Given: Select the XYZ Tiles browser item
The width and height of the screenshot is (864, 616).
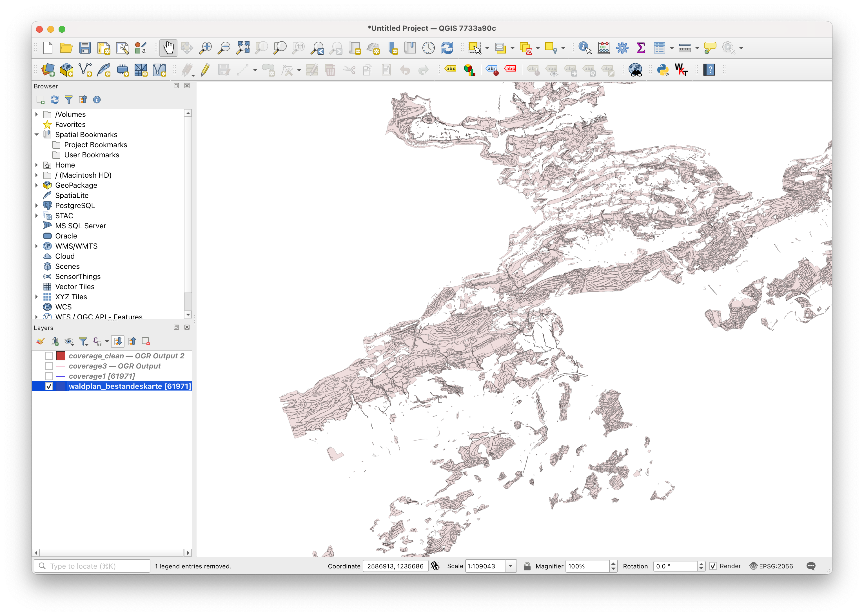Looking at the screenshot, I should [71, 297].
